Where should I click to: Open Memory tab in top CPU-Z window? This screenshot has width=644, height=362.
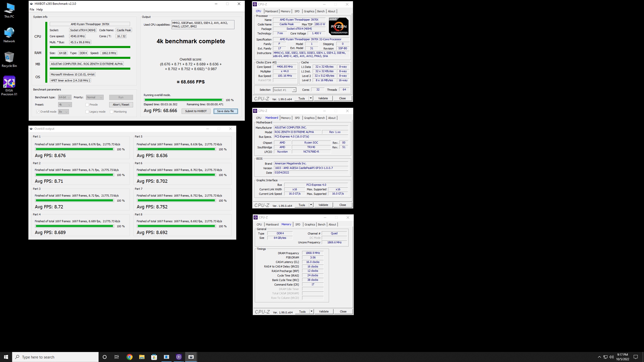[286, 11]
